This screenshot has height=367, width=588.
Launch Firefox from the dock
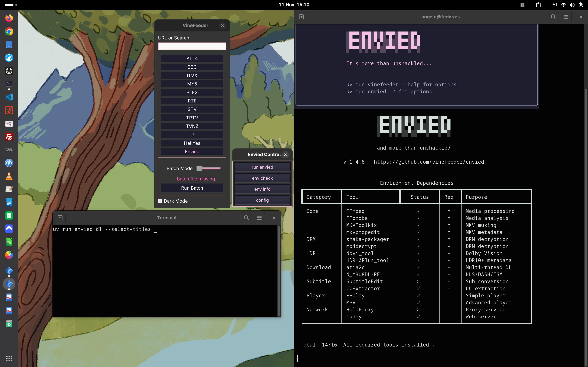point(9,18)
